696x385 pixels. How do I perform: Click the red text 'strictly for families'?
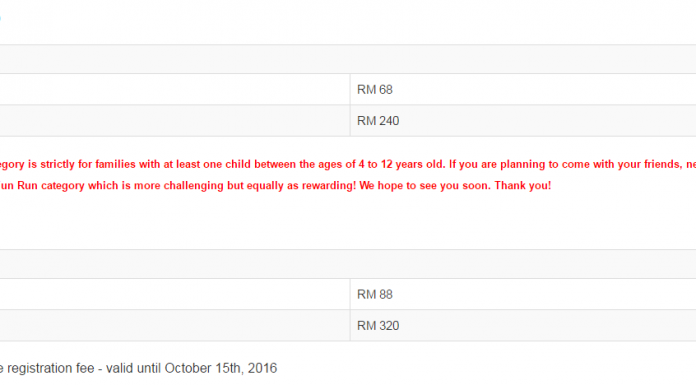coord(88,164)
